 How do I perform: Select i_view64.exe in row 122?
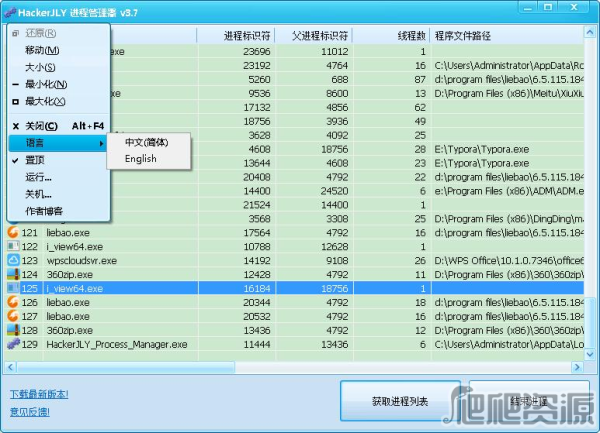[75, 246]
